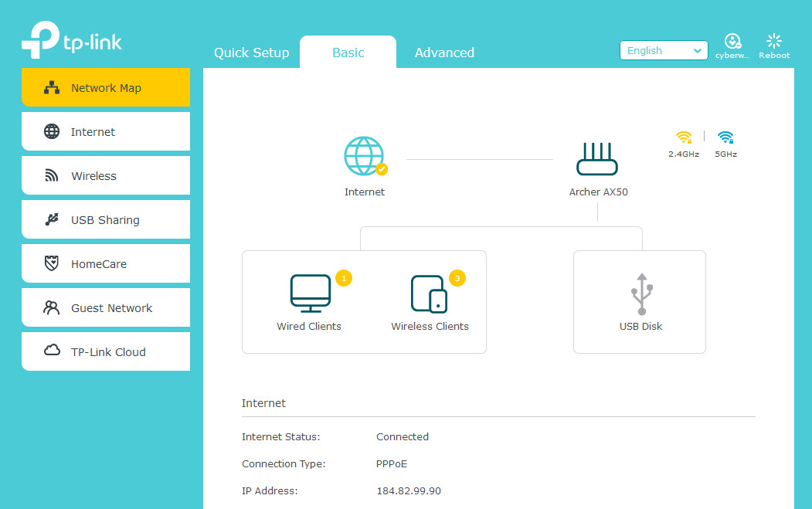This screenshot has width=812, height=509.
Task: Click the 5GHz text label
Action: (725, 154)
